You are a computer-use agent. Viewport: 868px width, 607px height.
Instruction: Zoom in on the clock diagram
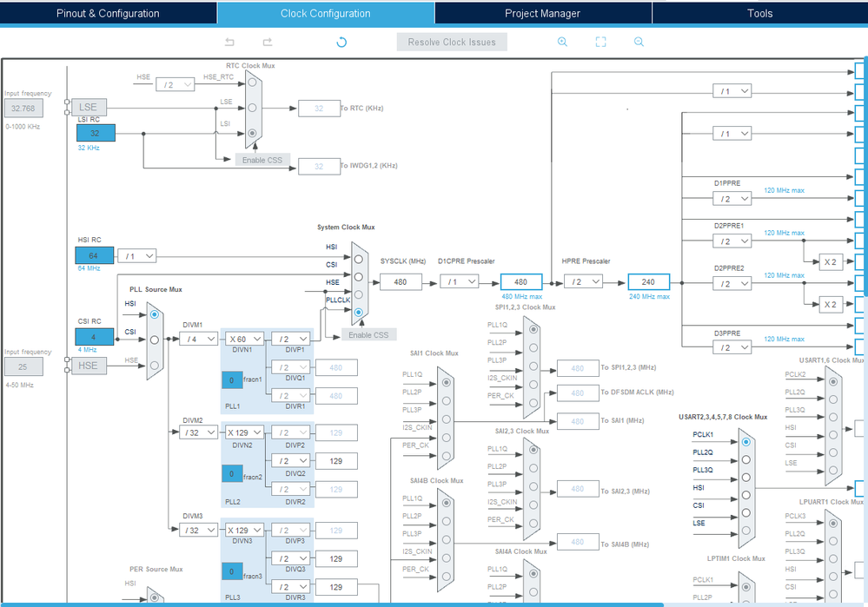point(562,42)
